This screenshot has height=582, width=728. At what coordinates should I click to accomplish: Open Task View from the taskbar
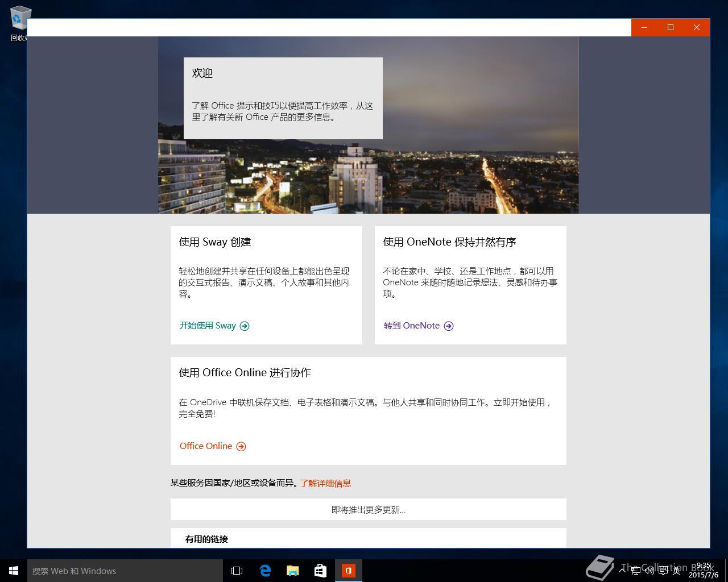tap(237, 571)
